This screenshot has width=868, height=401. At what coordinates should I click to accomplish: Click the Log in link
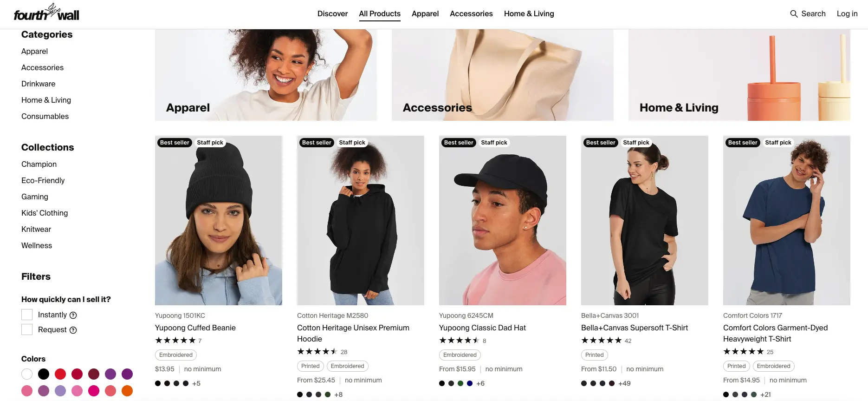tap(847, 13)
